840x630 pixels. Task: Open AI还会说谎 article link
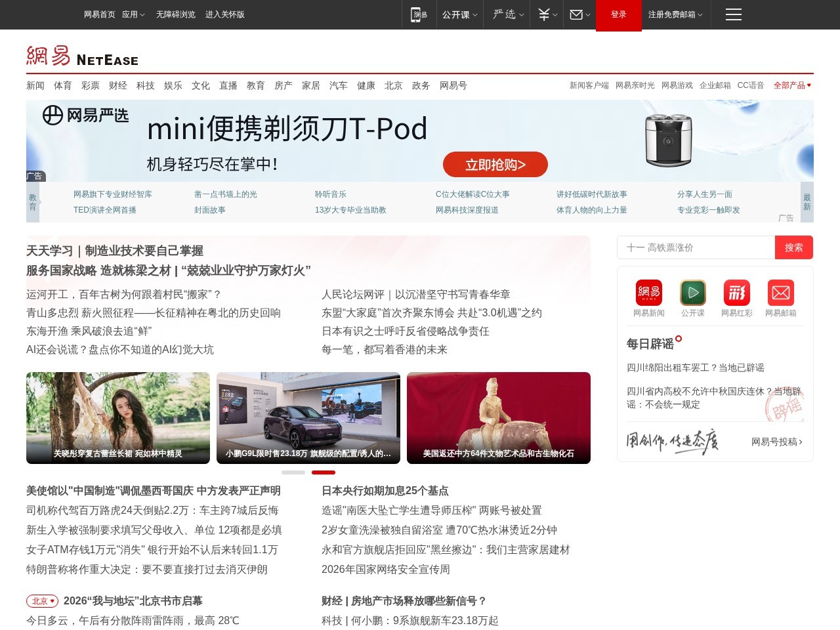point(120,350)
